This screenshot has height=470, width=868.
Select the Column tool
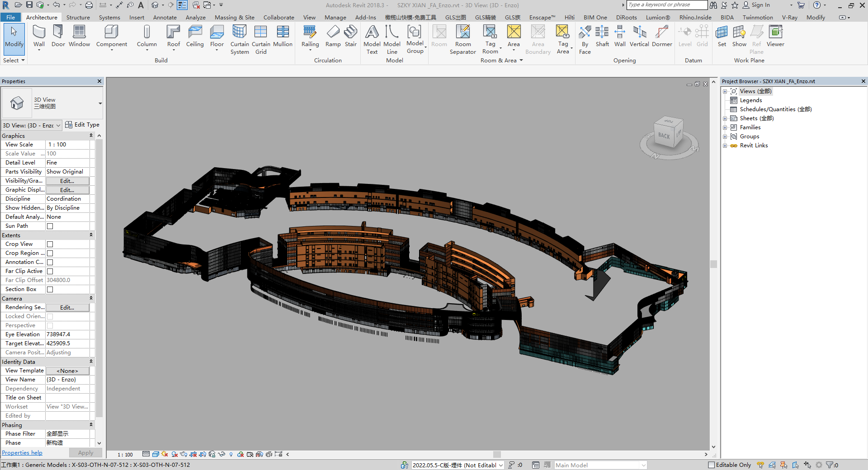[x=147, y=36]
